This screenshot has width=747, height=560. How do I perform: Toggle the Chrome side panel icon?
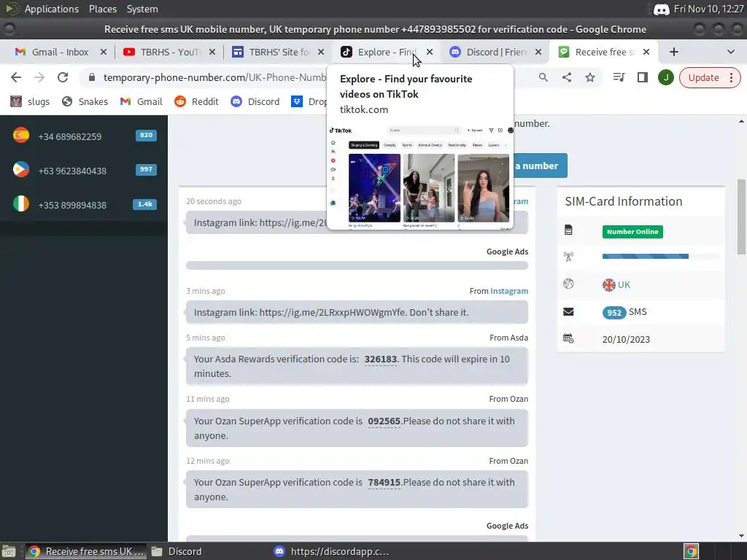pos(642,77)
